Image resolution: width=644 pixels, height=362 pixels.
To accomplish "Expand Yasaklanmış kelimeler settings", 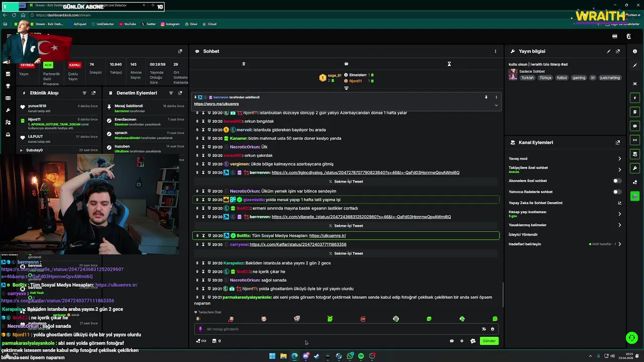I will pyautogui.click(x=619, y=225).
